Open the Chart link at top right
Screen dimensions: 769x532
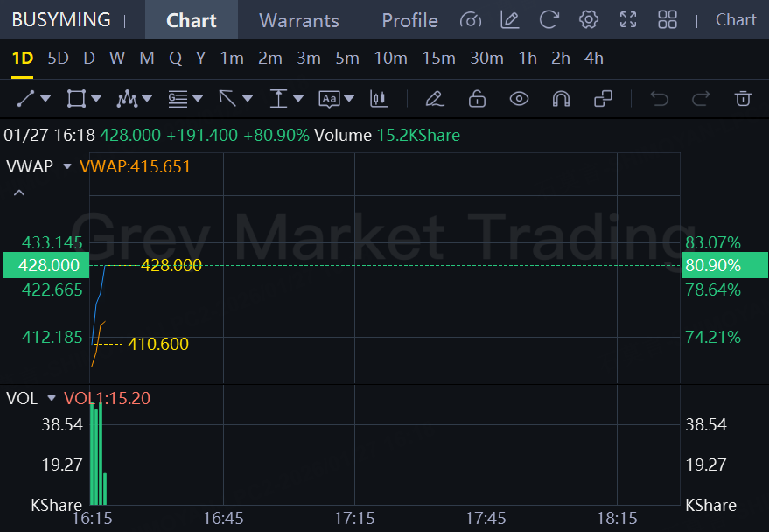(x=736, y=19)
